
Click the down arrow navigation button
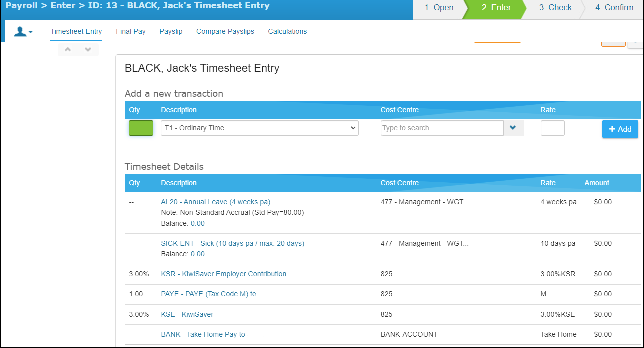[x=88, y=49]
